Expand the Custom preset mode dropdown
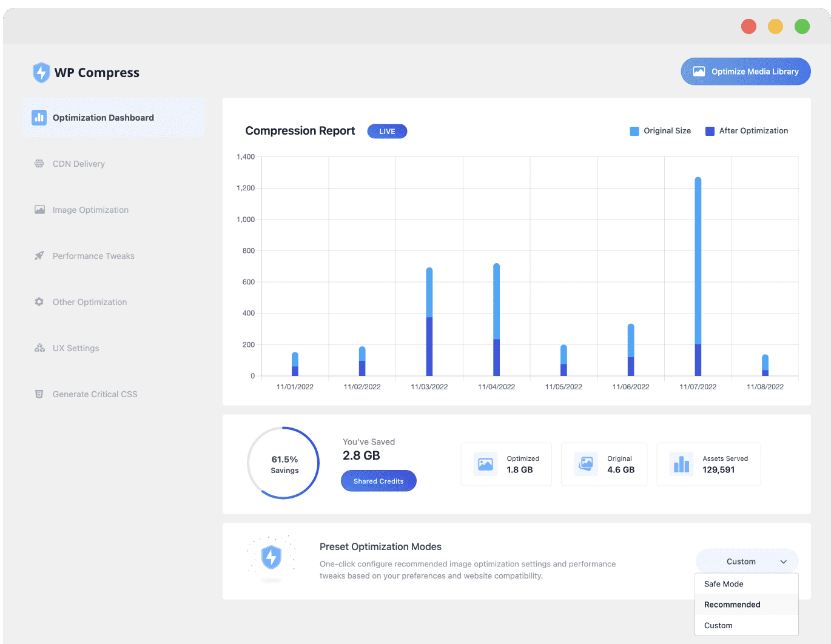The height and width of the screenshot is (644, 831). [x=747, y=562]
